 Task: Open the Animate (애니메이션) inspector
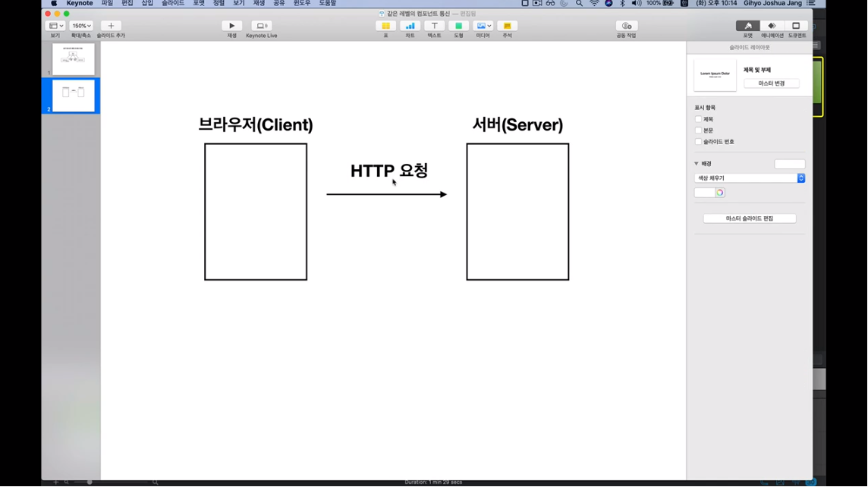tap(772, 26)
